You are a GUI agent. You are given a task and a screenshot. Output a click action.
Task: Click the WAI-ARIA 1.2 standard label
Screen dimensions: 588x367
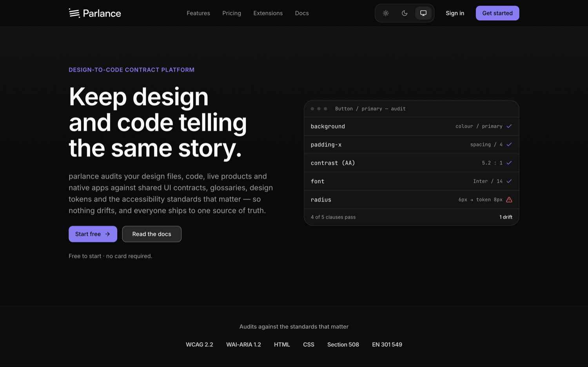click(243, 345)
